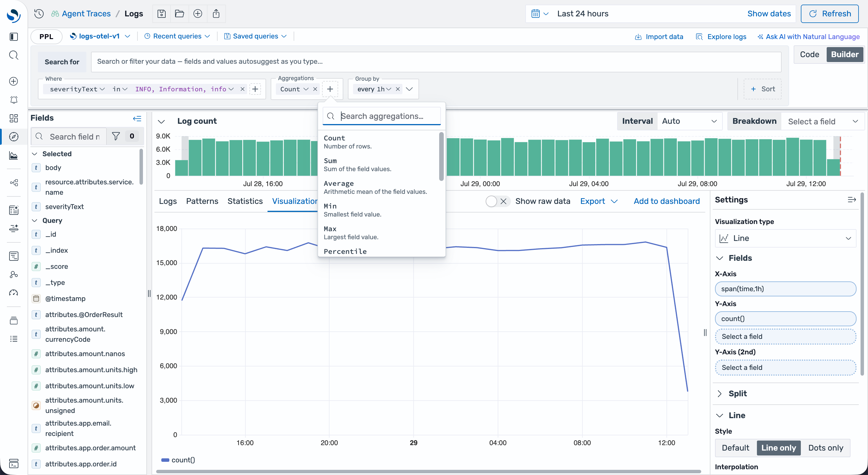Screen dimensions: 868x475
Task: Open the Export dropdown
Action: 599,201
